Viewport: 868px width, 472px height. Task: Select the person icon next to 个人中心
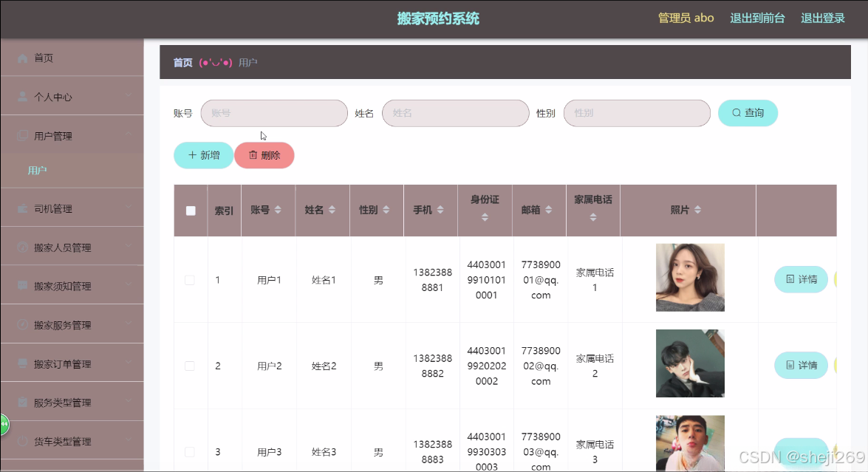(x=22, y=96)
